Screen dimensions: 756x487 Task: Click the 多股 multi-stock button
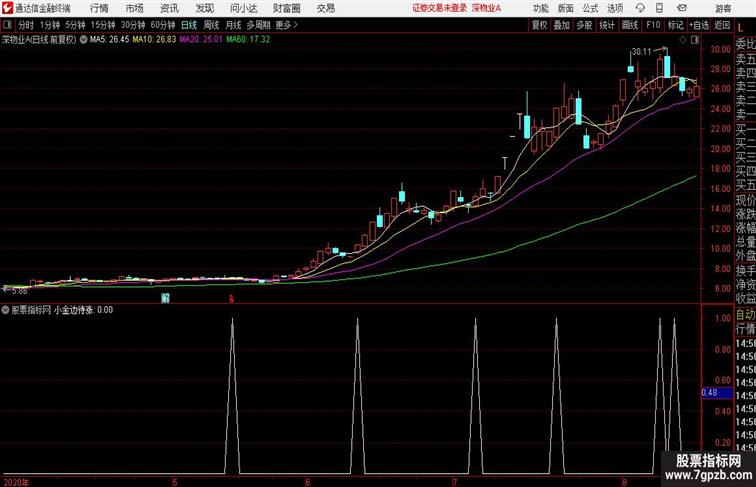584,25
